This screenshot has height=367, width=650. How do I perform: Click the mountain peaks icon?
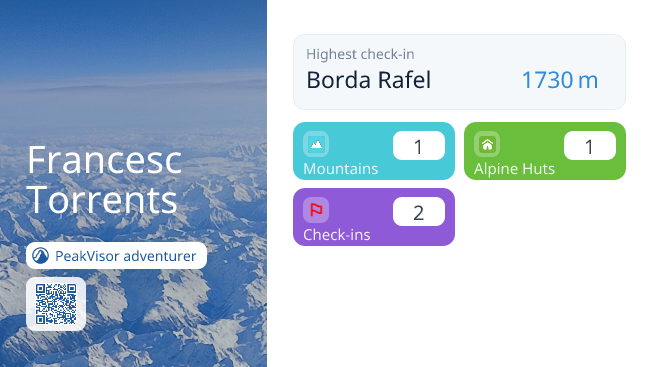(316, 144)
